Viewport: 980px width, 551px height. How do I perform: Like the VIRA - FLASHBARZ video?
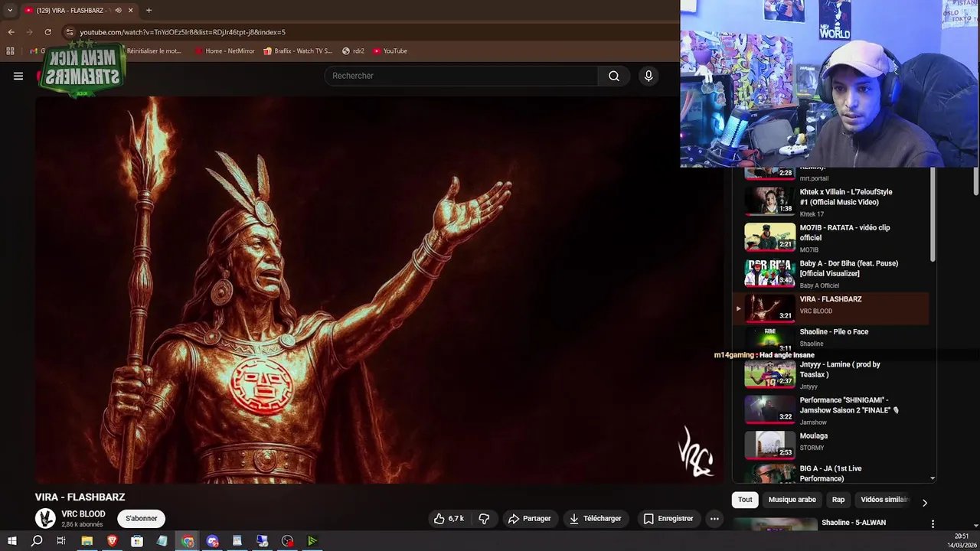[x=449, y=518]
